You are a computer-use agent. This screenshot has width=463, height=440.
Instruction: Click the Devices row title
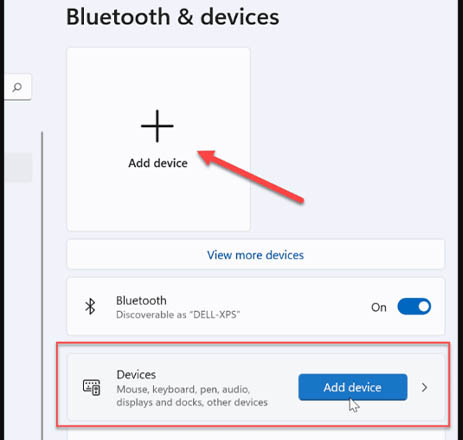tap(136, 375)
